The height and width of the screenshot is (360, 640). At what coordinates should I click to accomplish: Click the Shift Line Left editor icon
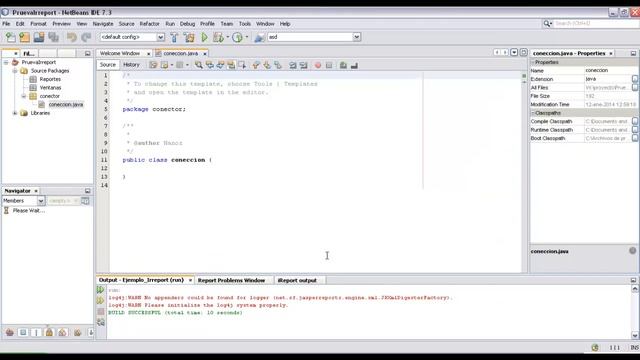point(293,65)
